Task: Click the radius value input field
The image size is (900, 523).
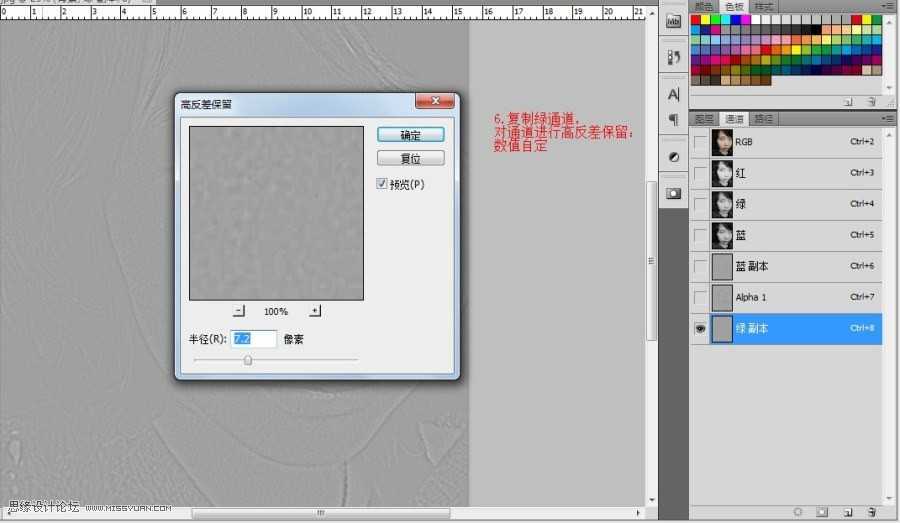Action: [x=254, y=339]
